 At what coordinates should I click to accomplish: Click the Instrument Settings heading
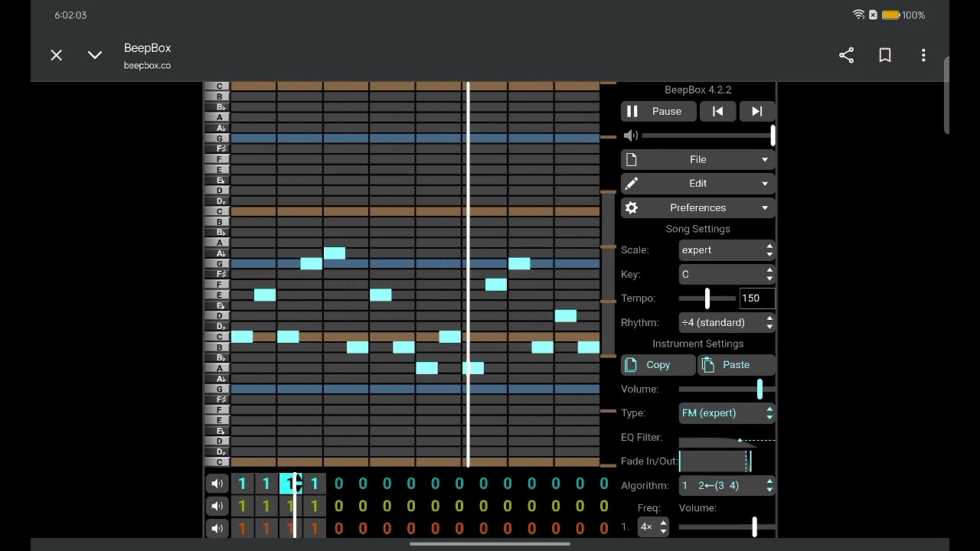pos(698,344)
